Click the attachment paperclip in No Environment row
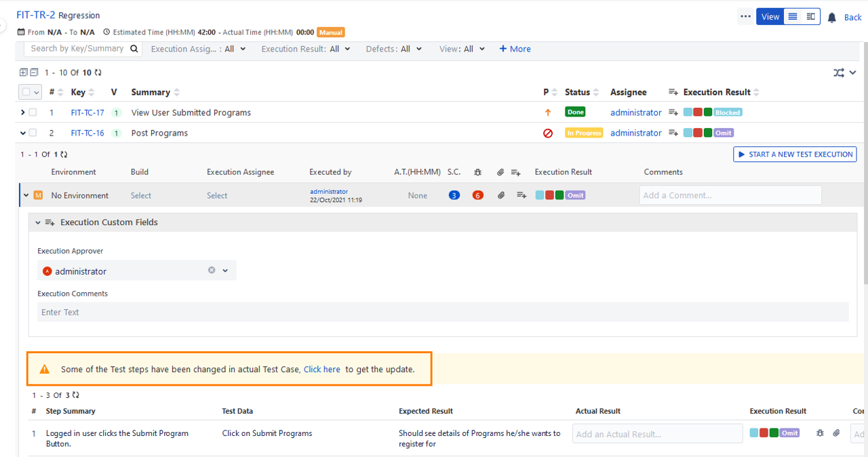The width and height of the screenshot is (868, 457). point(501,195)
